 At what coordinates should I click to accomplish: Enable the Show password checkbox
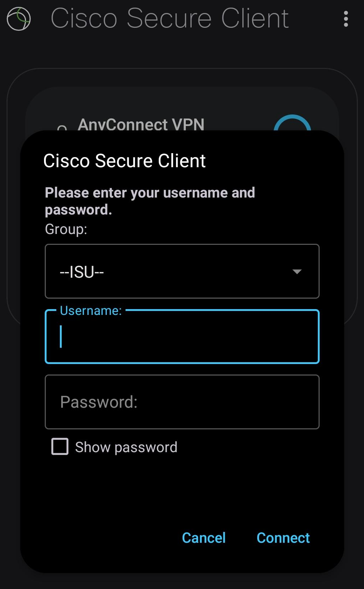pos(60,447)
